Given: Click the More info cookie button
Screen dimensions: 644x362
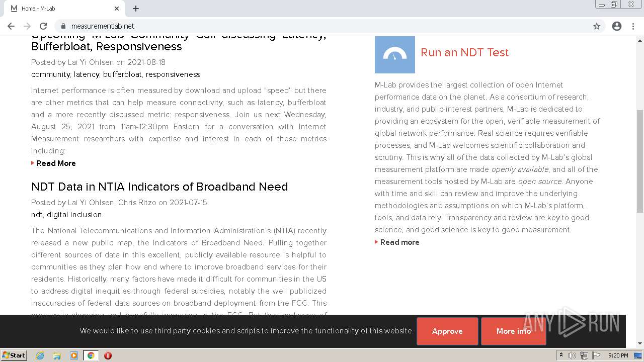Looking at the screenshot, I should pos(513,331).
